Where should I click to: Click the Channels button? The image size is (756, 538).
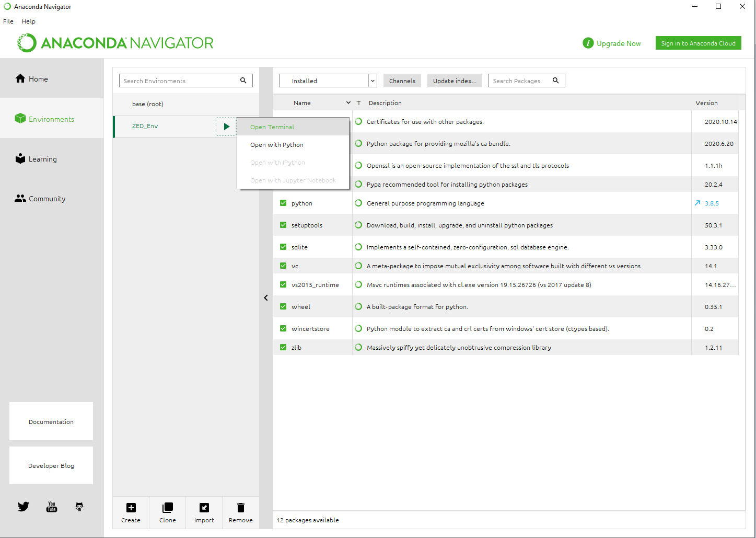tap(402, 81)
